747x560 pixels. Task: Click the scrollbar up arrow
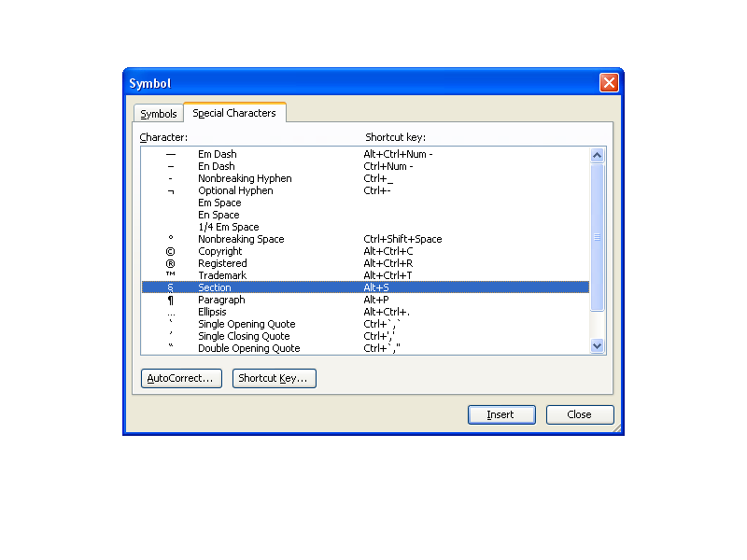pos(597,154)
